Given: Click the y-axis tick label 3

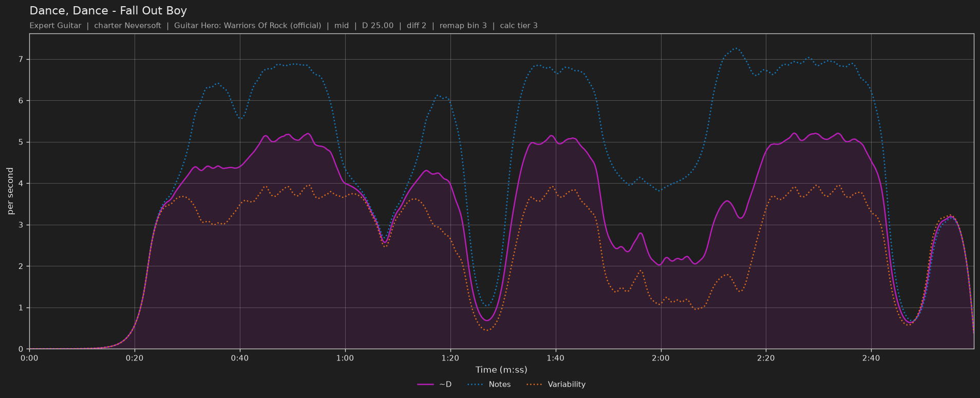Looking at the screenshot, I should (x=22, y=225).
